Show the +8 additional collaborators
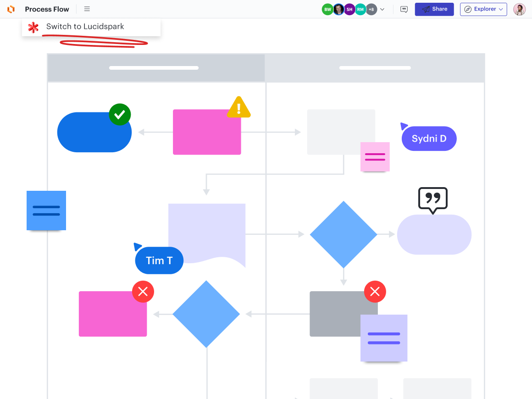The image size is (532, 399). tap(371, 9)
